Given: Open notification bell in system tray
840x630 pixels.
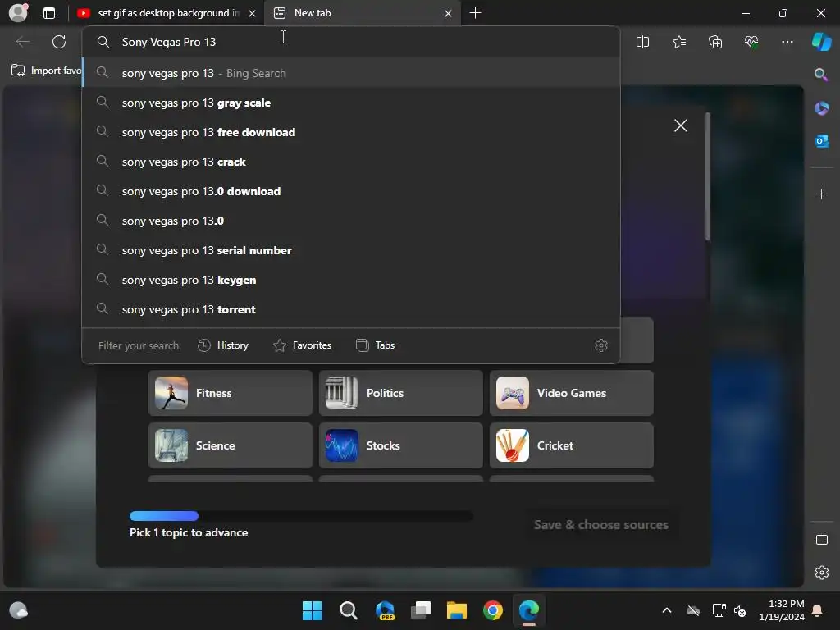Looking at the screenshot, I should point(817,610).
